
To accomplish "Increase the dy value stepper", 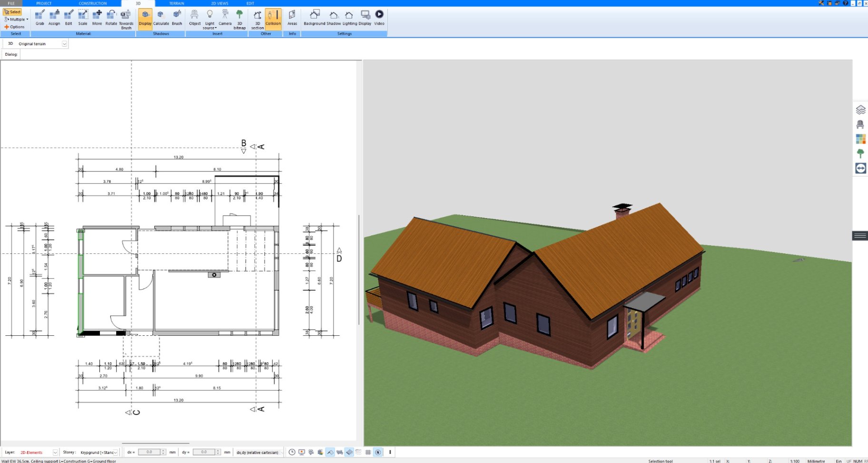I will point(218,451).
